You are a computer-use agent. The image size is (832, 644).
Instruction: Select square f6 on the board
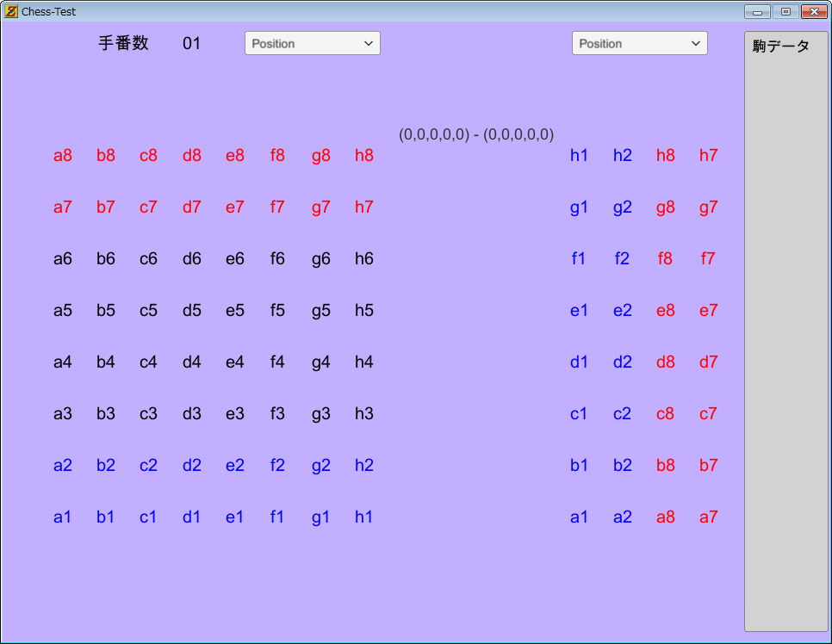[277, 258]
